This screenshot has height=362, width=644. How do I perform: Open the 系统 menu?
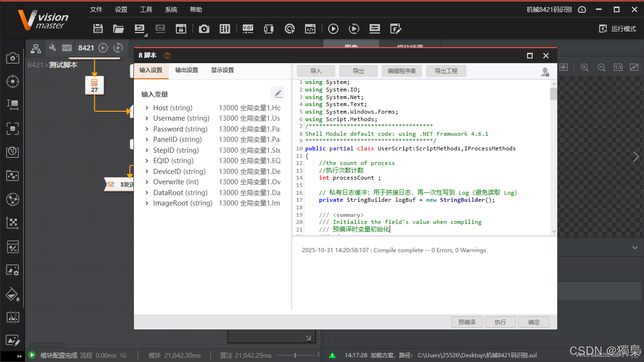click(171, 9)
